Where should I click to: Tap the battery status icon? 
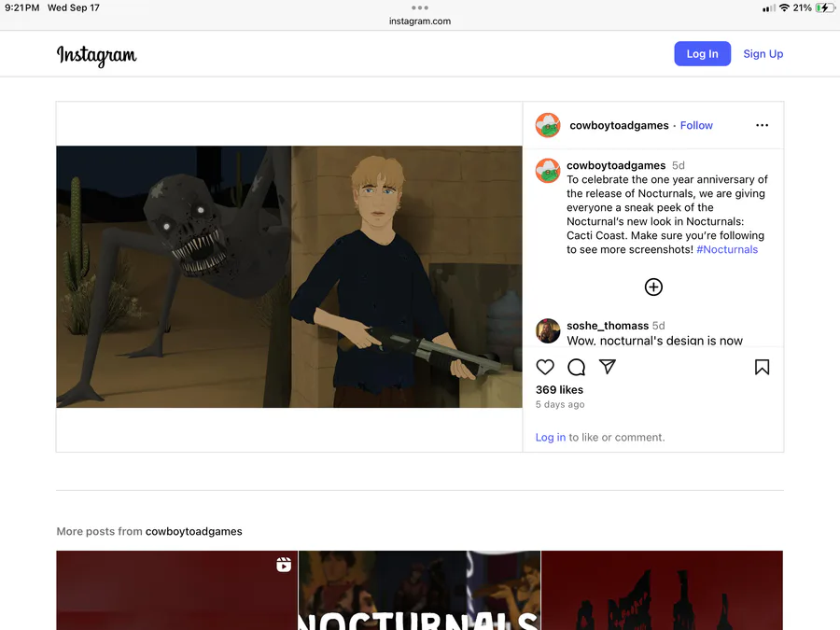[x=824, y=7]
